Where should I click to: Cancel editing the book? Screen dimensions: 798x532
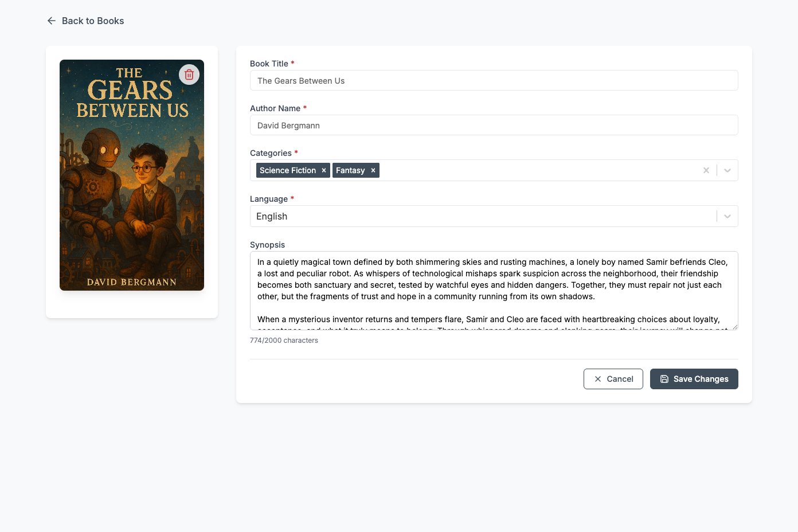pyautogui.click(x=613, y=379)
